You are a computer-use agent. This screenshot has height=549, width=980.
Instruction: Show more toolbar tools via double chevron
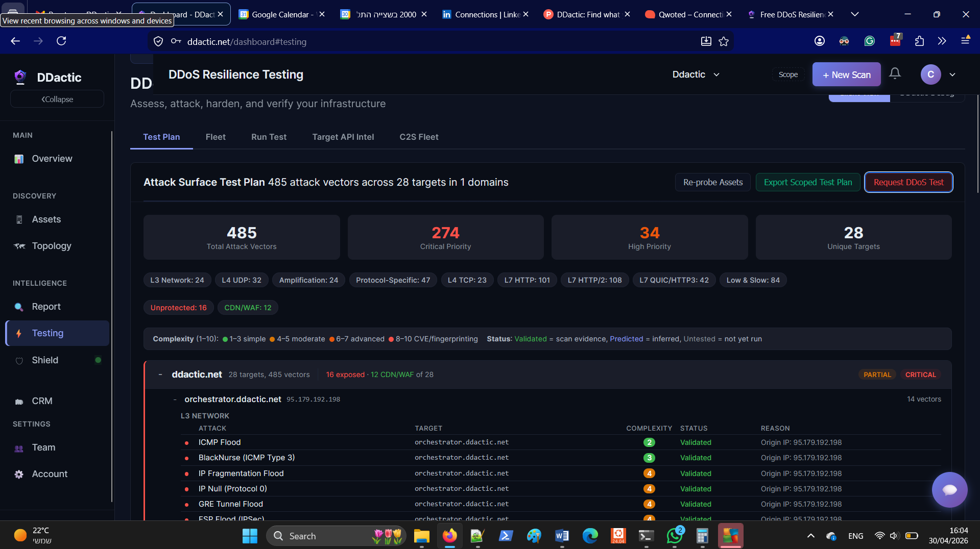(942, 41)
